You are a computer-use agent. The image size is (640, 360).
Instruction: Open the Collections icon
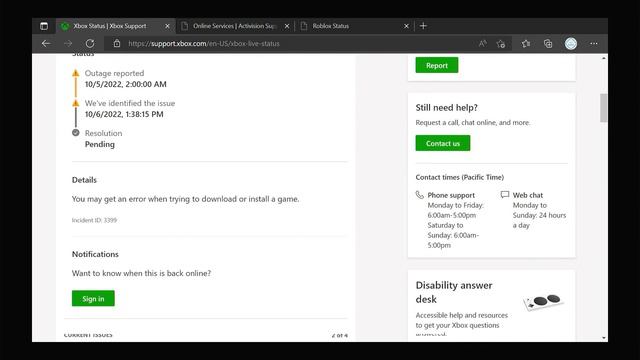pyautogui.click(x=548, y=43)
